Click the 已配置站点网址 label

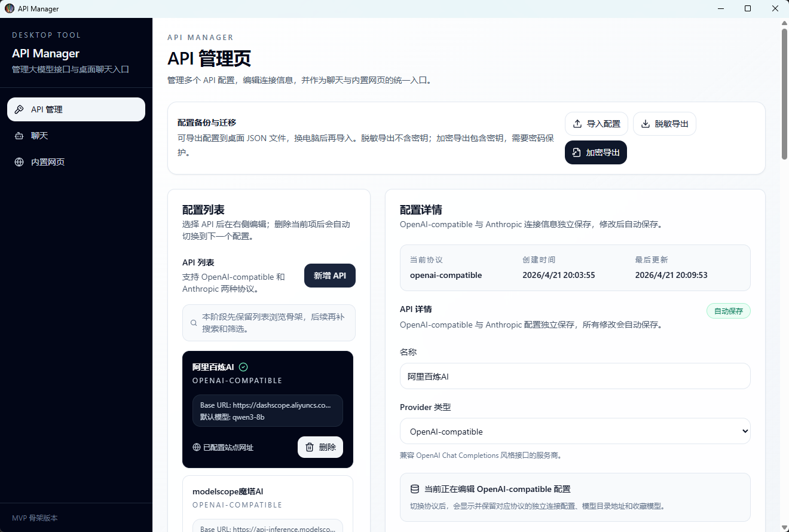(228, 447)
